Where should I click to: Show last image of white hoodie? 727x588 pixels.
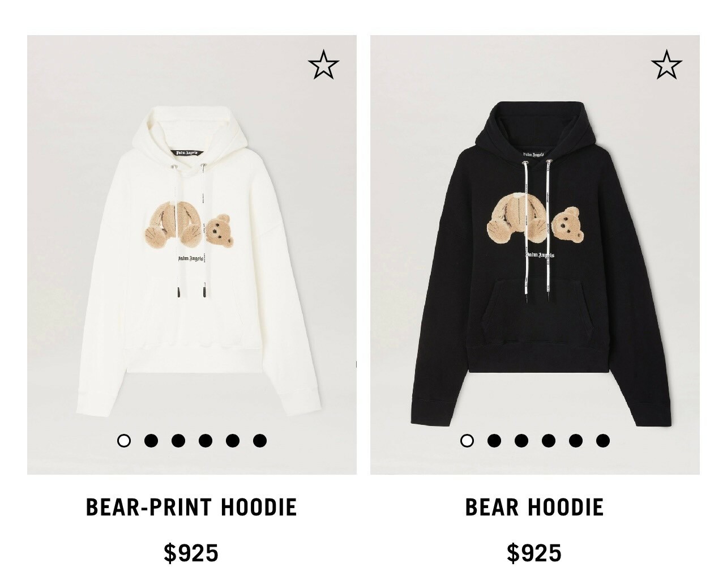[x=260, y=440]
